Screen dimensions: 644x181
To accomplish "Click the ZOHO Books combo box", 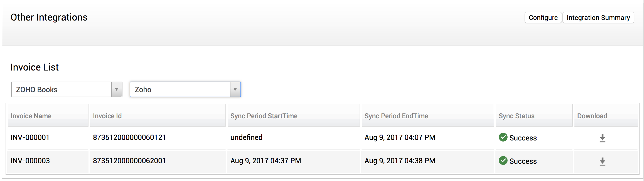I will coord(61,89).
